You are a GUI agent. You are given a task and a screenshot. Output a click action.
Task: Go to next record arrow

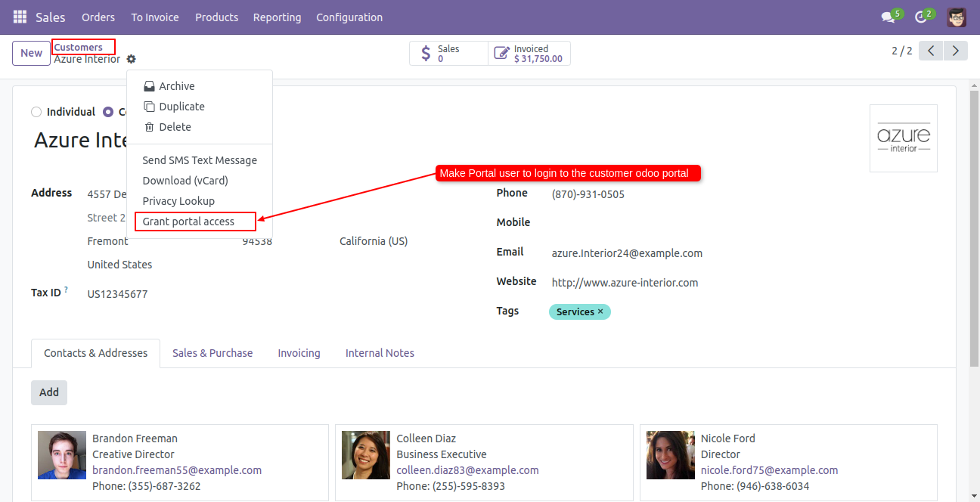(956, 51)
